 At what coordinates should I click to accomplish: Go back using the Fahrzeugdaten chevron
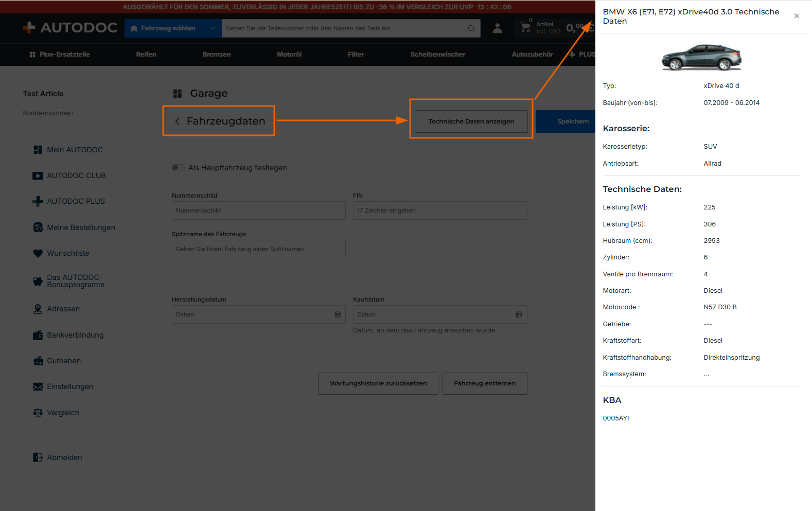pos(178,121)
